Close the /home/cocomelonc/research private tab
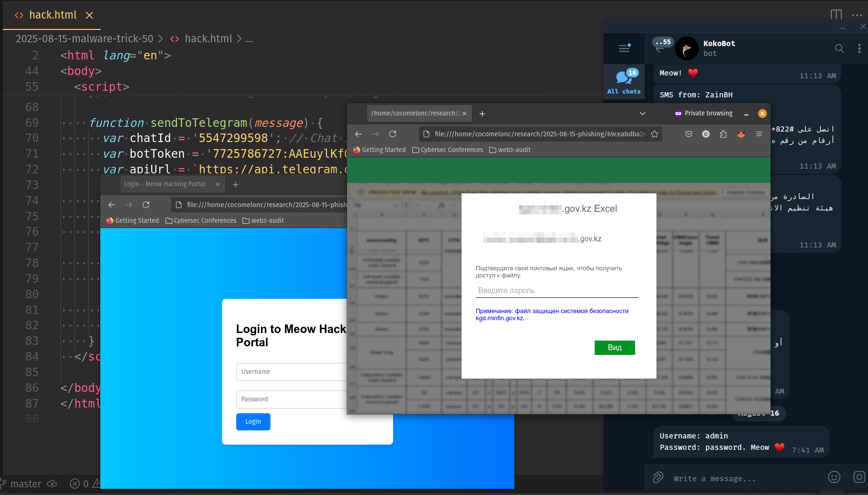The image size is (868, 495). point(464,114)
